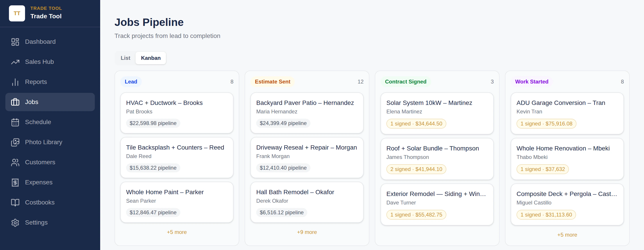Click the Contract Signed count 3
This screenshot has width=644, height=250.
click(492, 82)
